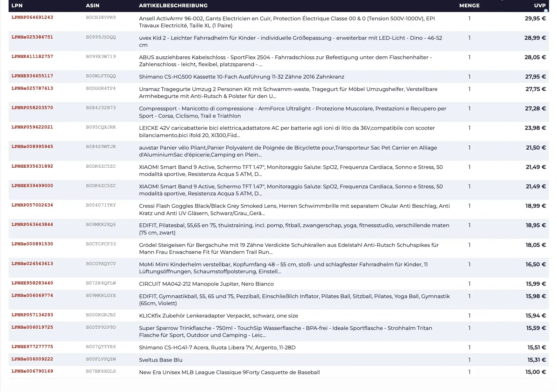This screenshot has width=557, height=392.
Task: Open LPN link LPNHE936655117
Action: coord(32,76)
